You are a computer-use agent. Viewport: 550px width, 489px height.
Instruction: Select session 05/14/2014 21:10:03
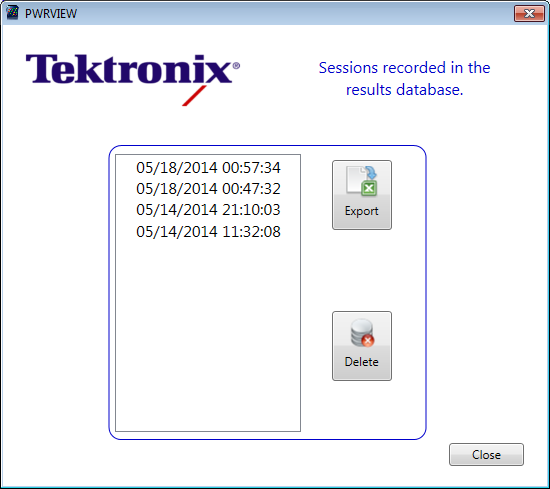pos(208,210)
